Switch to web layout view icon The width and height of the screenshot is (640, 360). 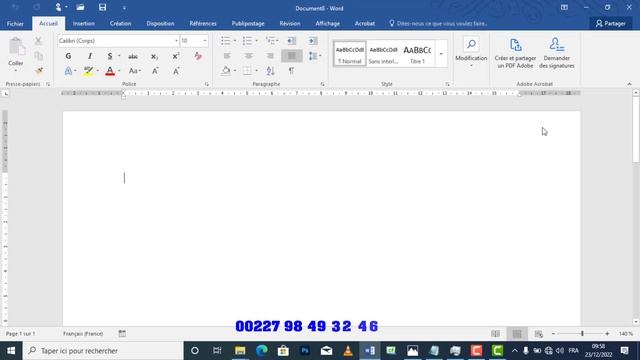tap(538, 334)
